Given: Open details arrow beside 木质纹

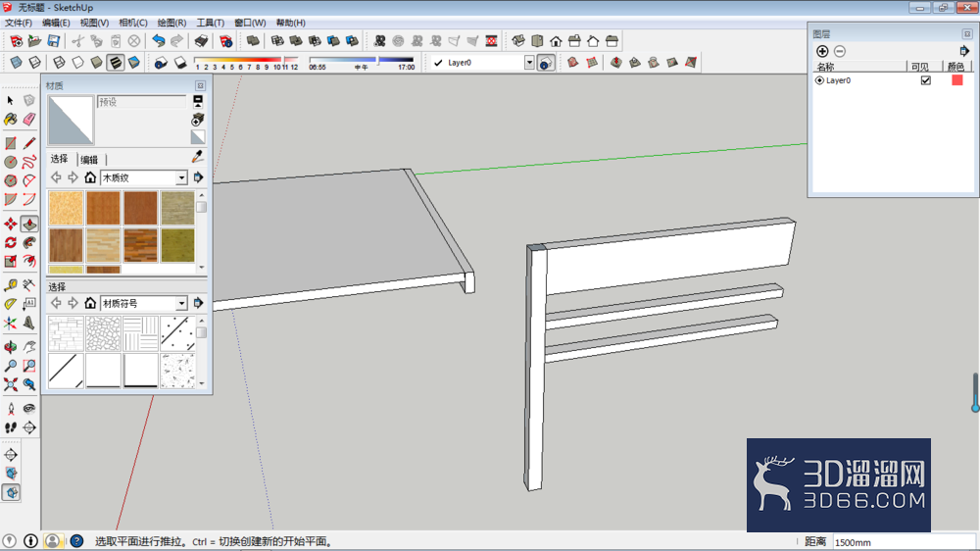Looking at the screenshot, I should (198, 177).
